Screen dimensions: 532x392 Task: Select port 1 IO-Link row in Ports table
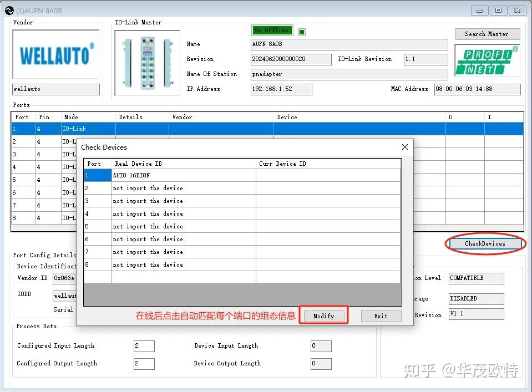coord(267,129)
